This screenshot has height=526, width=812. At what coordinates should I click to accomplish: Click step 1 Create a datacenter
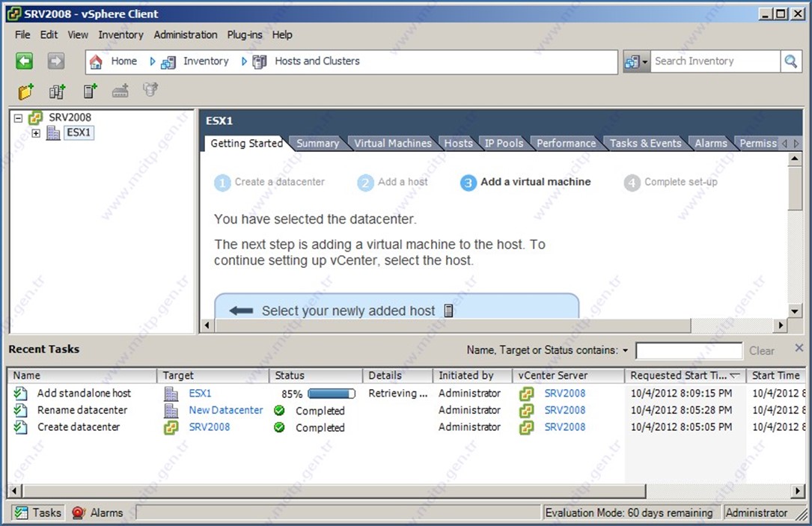pos(270,183)
